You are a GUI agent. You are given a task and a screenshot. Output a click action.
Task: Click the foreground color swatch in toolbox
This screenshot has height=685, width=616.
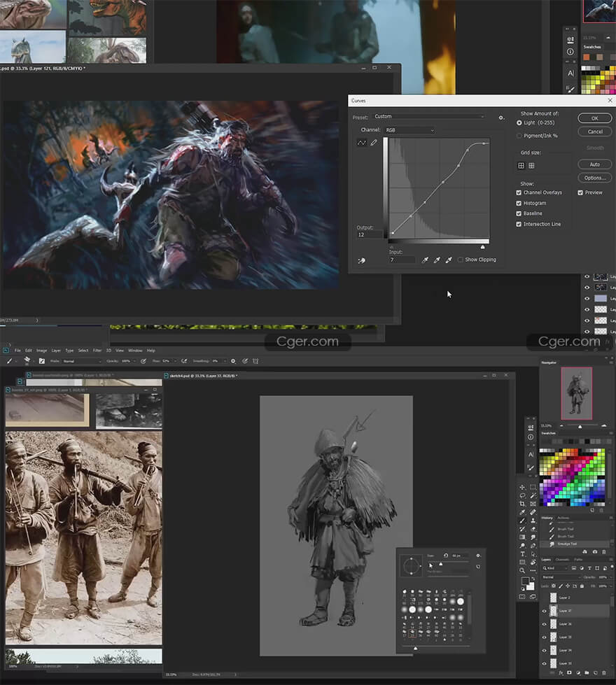525,581
